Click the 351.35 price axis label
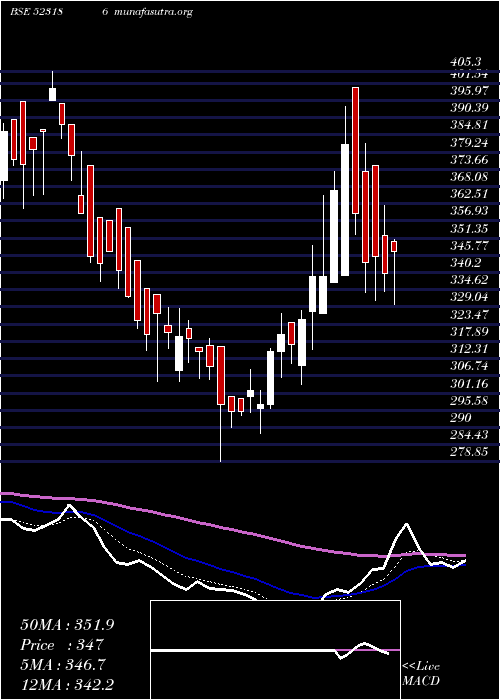The height and width of the screenshot is (700, 500). tap(469, 229)
